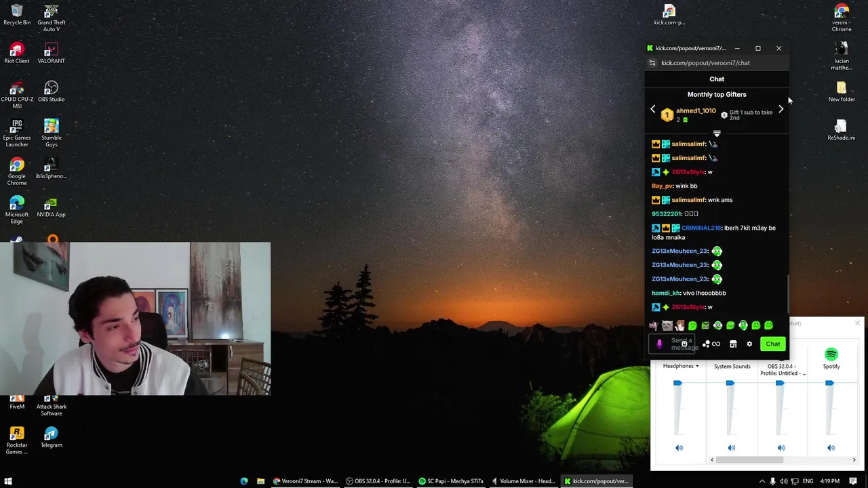Viewport: 868px width, 488px height.
Task: Switch to the Volume Mixer taskbar window
Action: click(524, 481)
